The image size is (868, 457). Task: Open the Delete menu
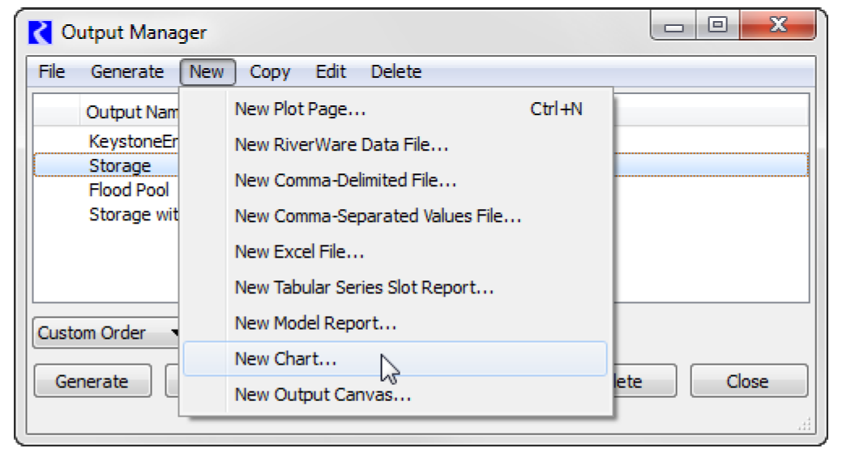tap(396, 72)
